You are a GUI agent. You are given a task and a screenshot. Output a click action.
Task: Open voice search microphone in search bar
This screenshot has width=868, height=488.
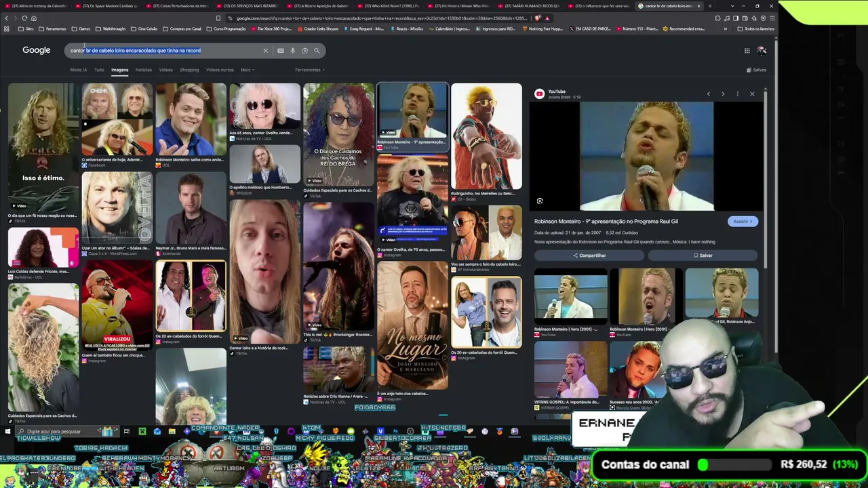[x=292, y=51]
